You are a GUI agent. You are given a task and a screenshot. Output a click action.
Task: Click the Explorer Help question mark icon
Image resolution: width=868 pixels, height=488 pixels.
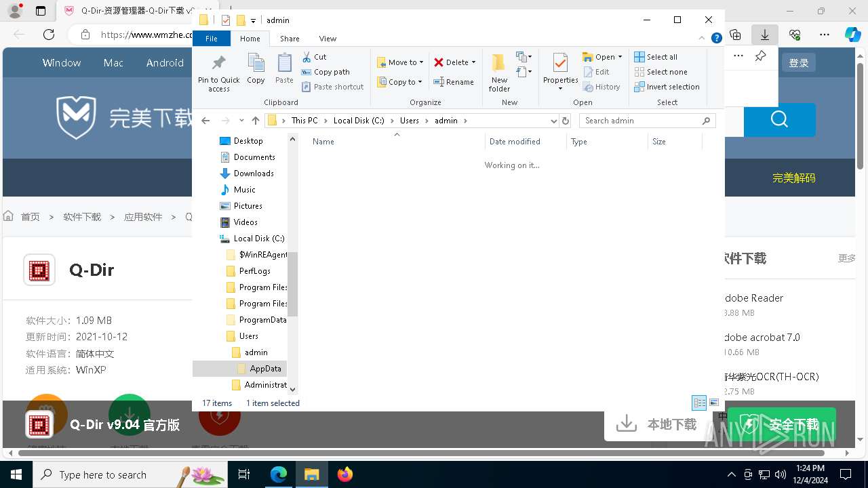716,39
